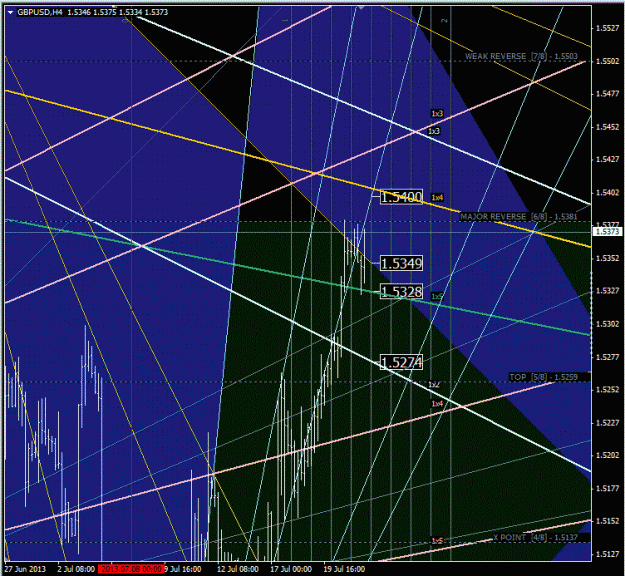
Task: Click 2 Jul 08:00 on the time axis
Action: point(76,569)
